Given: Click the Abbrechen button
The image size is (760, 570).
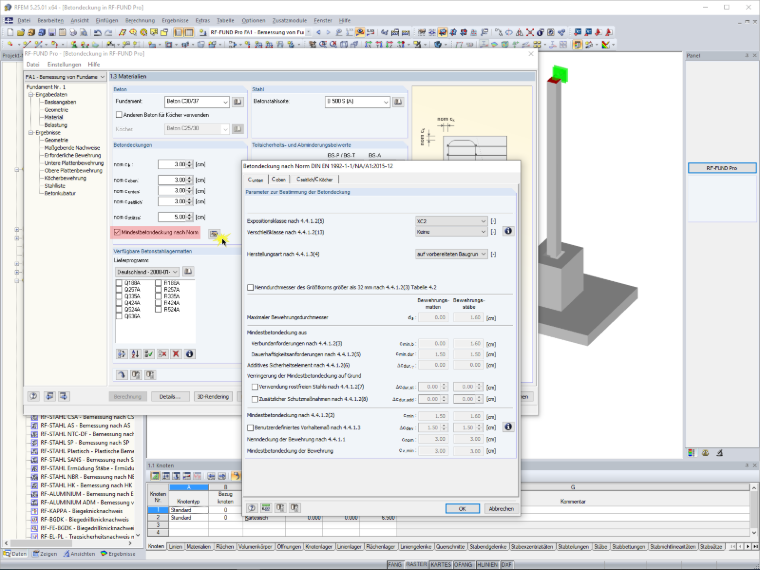Looking at the screenshot, I should pos(501,508).
